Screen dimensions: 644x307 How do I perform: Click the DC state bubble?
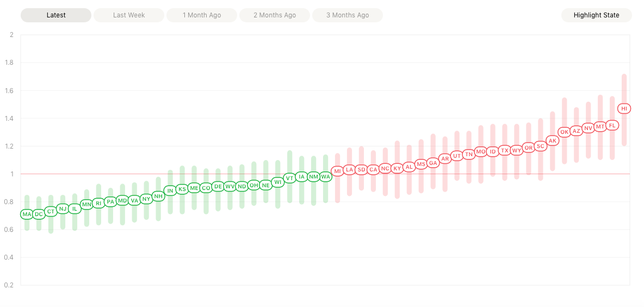39,214
